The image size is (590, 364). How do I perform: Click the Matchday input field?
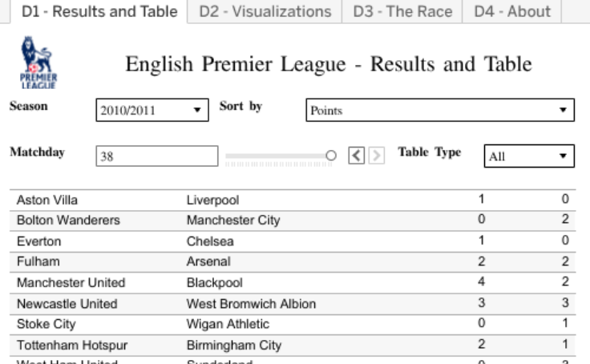[x=156, y=157]
